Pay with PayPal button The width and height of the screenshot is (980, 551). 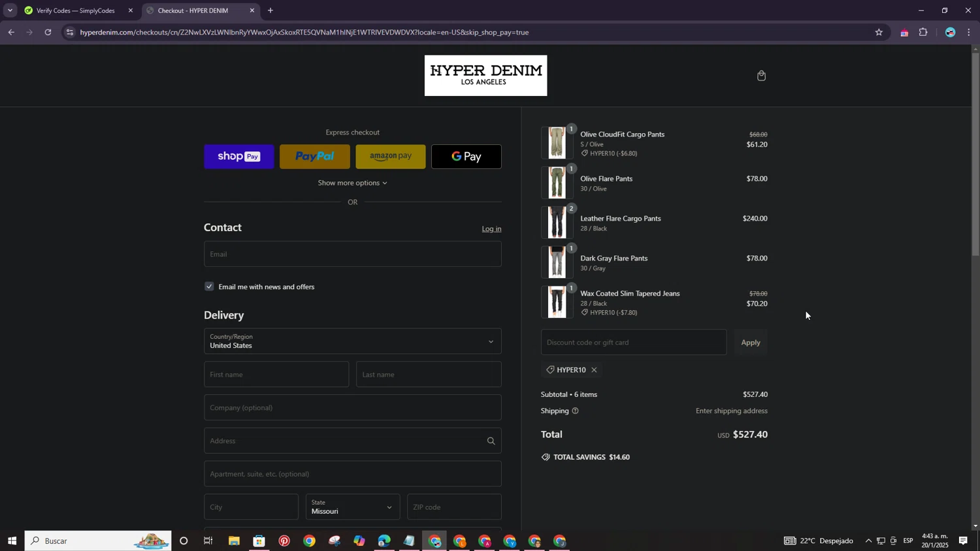315,157
